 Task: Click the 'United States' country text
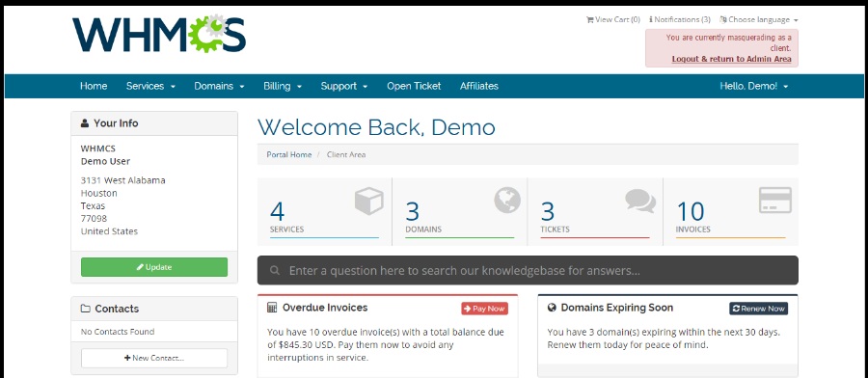tap(109, 231)
